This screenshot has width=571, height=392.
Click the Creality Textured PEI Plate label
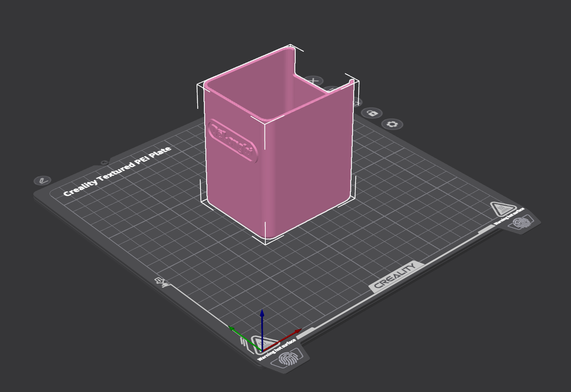point(117,171)
